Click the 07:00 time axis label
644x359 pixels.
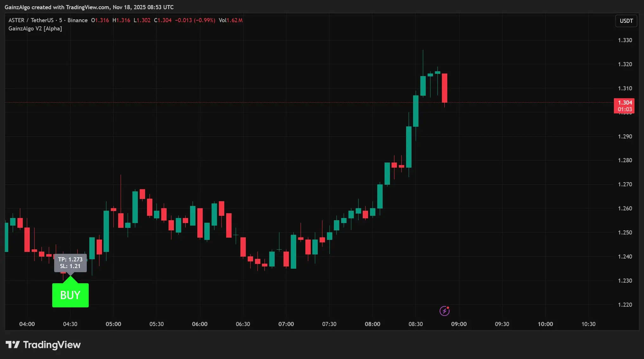[286, 324]
